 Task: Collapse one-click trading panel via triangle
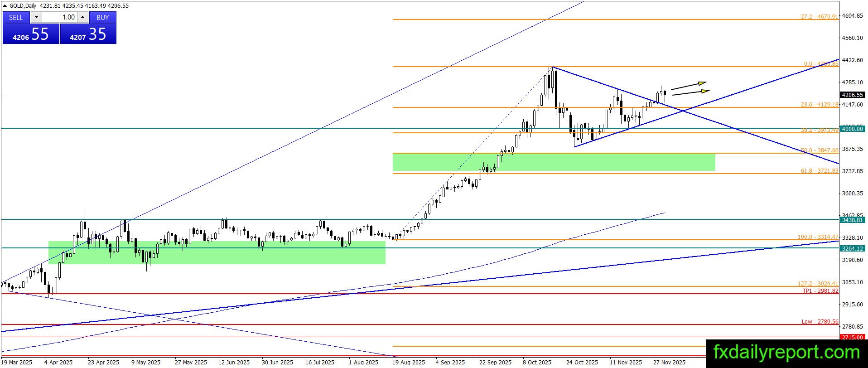5,6
